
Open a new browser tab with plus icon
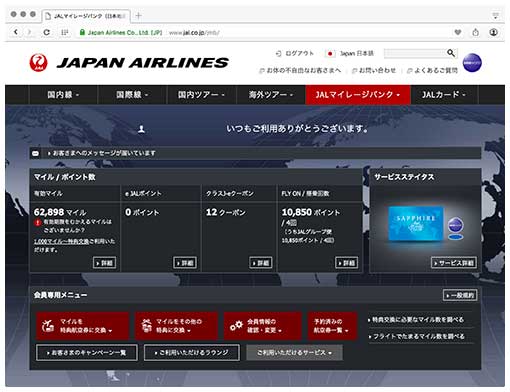point(138,15)
